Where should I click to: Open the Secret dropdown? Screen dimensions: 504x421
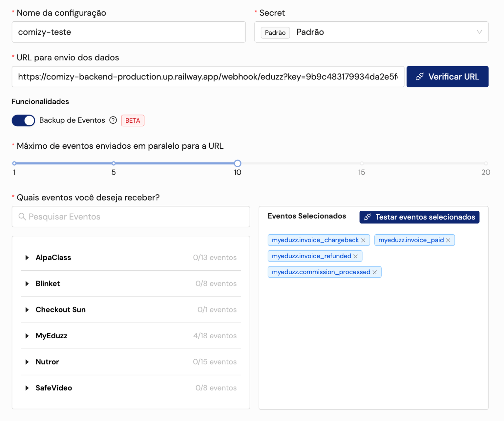point(371,32)
